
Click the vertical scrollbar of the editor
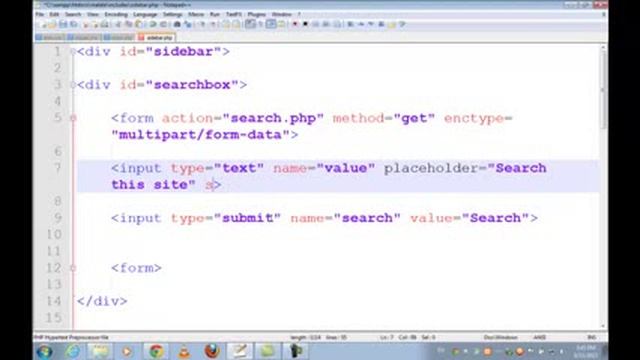click(x=603, y=186)
